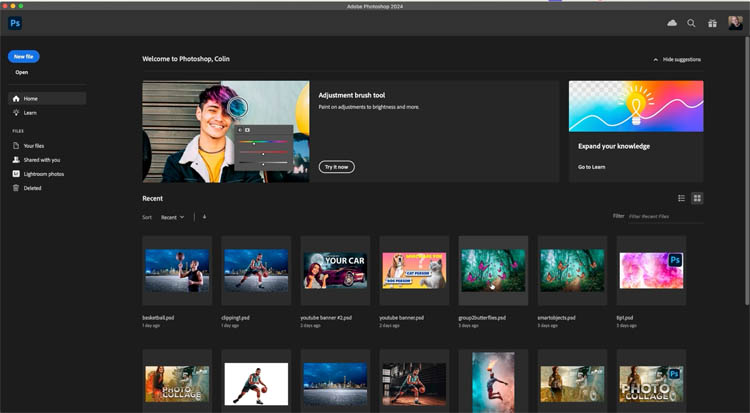Open the basketball.psd thumbnail
Viewport: 750px width, 413px height.
pyautogui.click(x=176, y=270)
